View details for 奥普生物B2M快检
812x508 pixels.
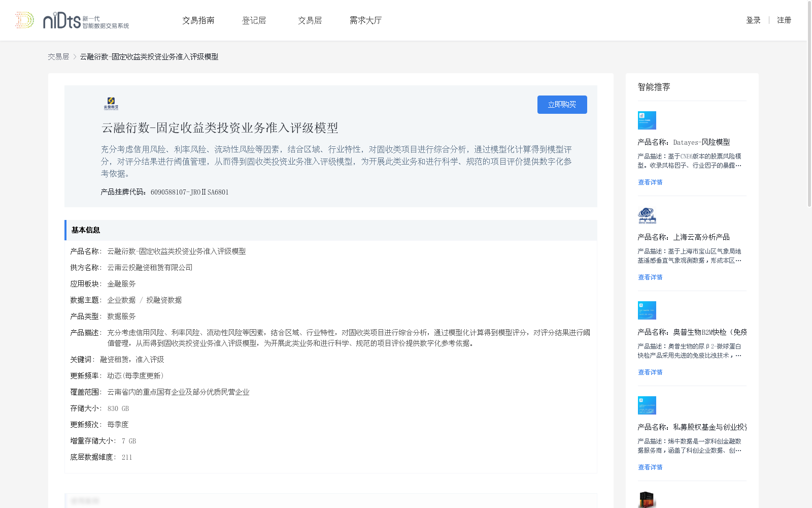click(650, 372)
